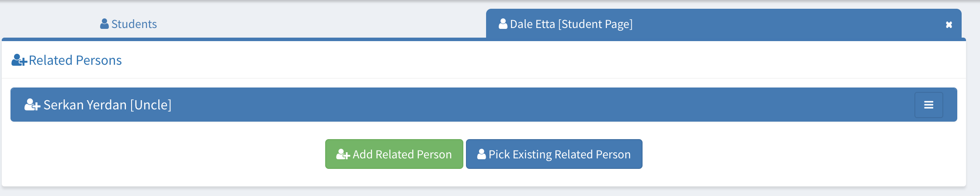Screen dimensions: 980x196
Task: Click the user icon in the Pick Existing button
Action: coord(481,154)
